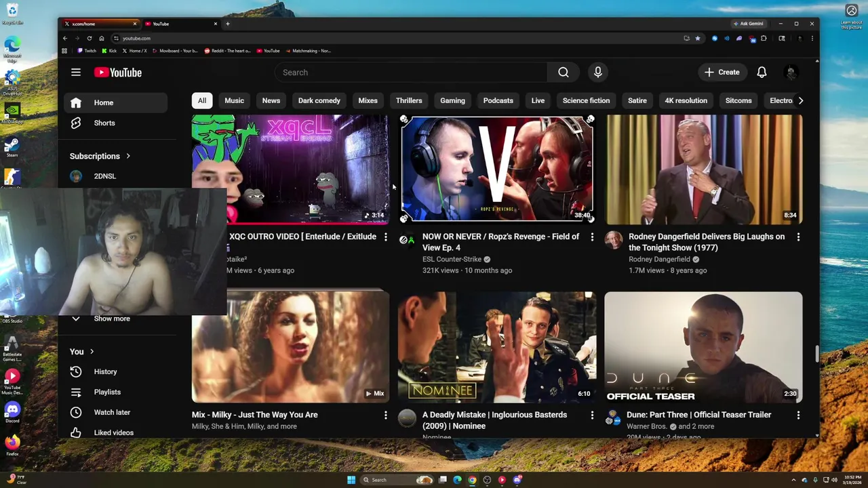Select the Dark comedy filter chip
Viewport: 868px width, 488px height.
click(319, 100)
